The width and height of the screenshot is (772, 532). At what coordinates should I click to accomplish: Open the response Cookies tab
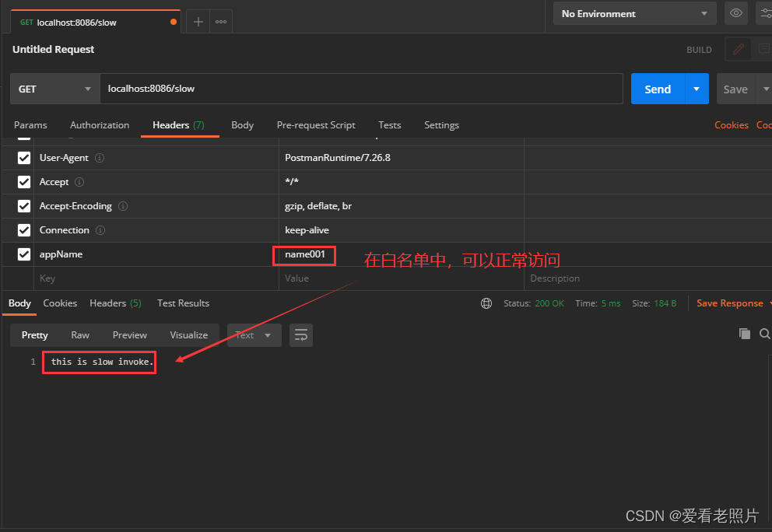60,303
